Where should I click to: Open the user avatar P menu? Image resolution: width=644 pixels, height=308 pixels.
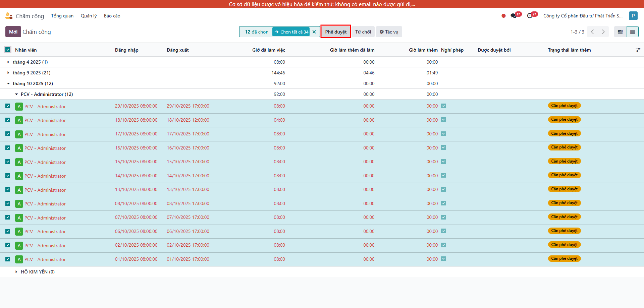[633, 16]
